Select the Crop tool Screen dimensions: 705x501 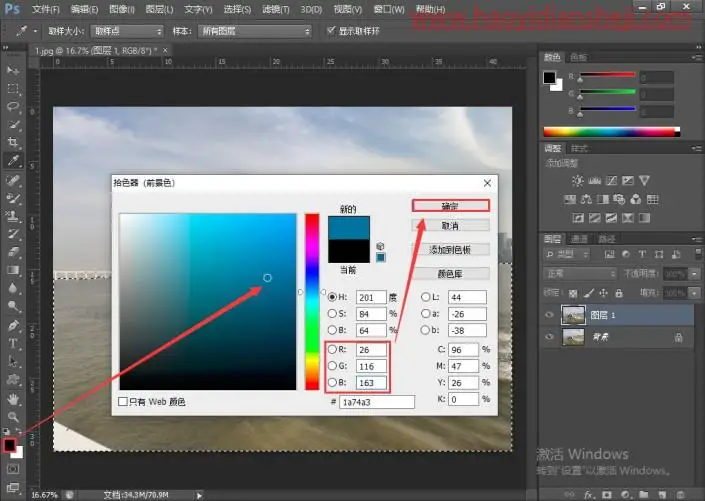[13, 143]
